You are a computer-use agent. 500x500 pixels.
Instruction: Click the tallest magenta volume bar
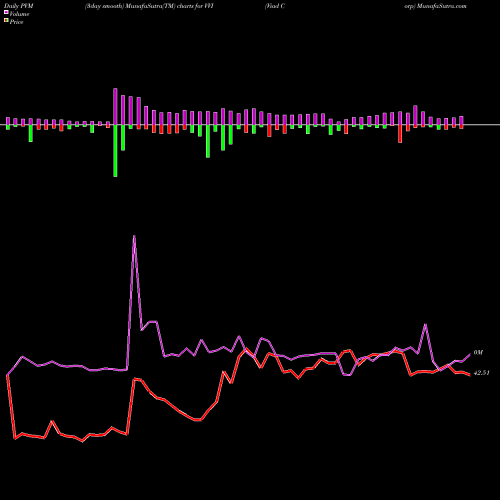pos(115,107)
